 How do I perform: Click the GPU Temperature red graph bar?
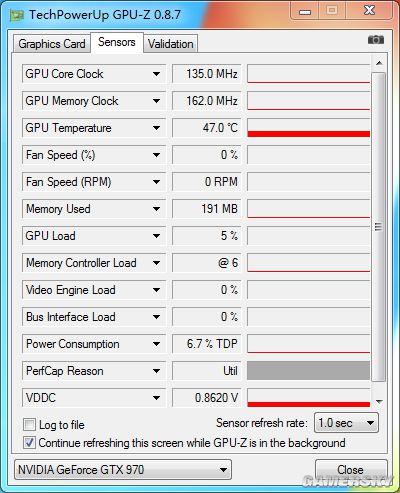tap(309, 134)
